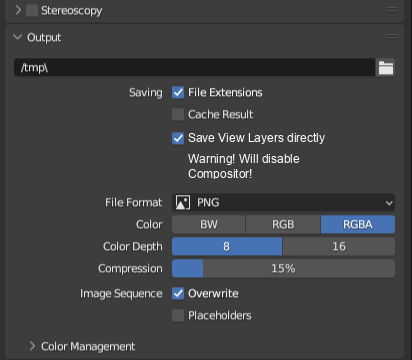Collapse the Output panel
The height and width of the screenshot is (360, 412).
[17, 37]
